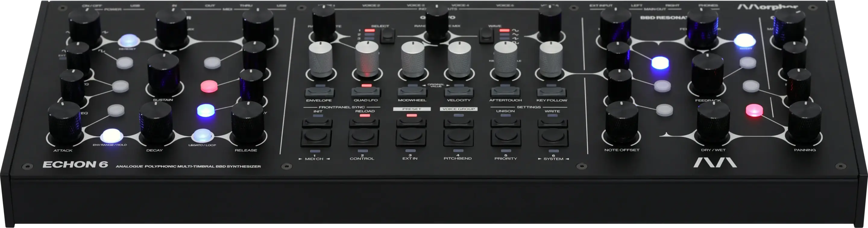Toggle the ENV RANGE / HOLD lit button
The width and height of the screenshot is (868, 228).
tap(111, 136)
